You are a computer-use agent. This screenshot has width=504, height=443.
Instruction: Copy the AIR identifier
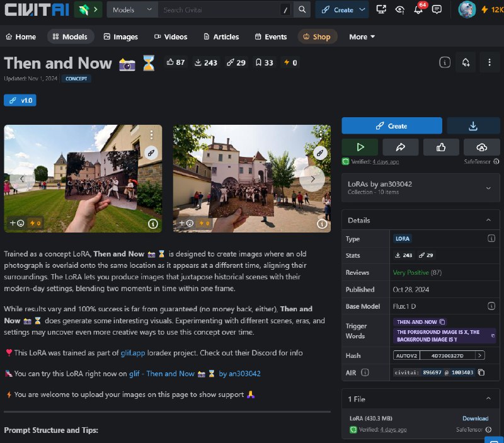pos(481,372)
